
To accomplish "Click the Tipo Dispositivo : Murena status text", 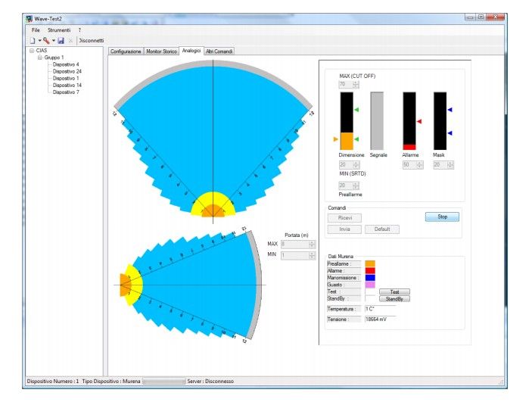I will point(111,382).
